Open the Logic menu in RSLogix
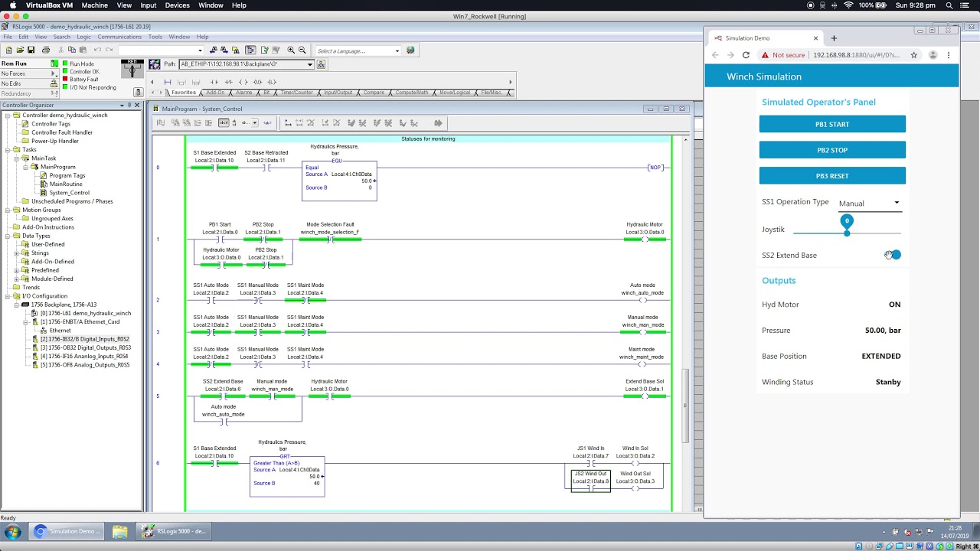Viewport: 980px width, 551px height. 83,37
